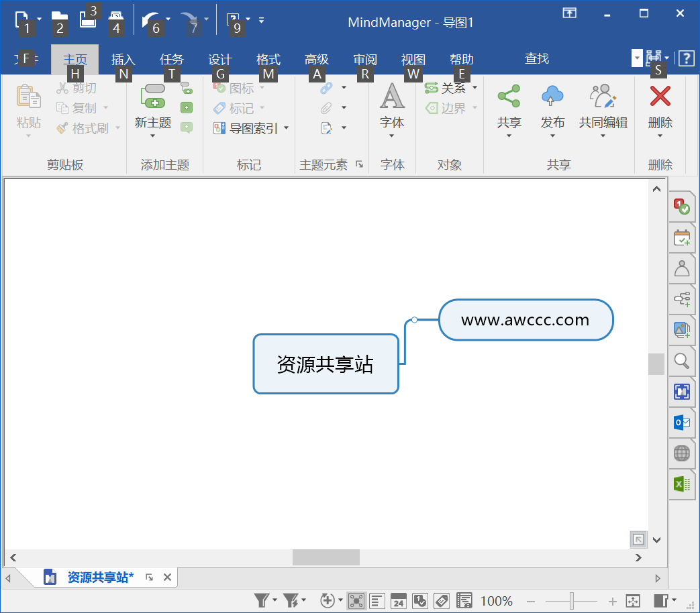
Task: Expand the 新主题 dropdown arrow
Action: (x=152, y=135)
